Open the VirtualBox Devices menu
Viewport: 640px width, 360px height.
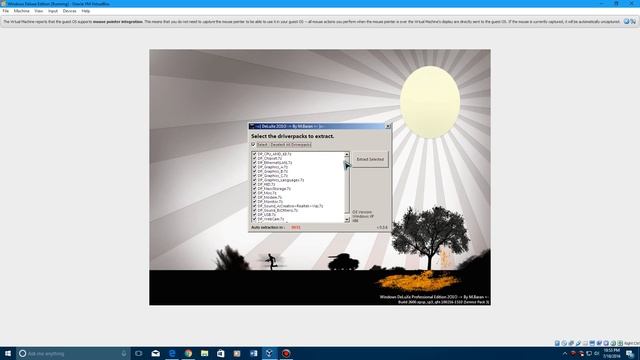(x=69, y=11)
